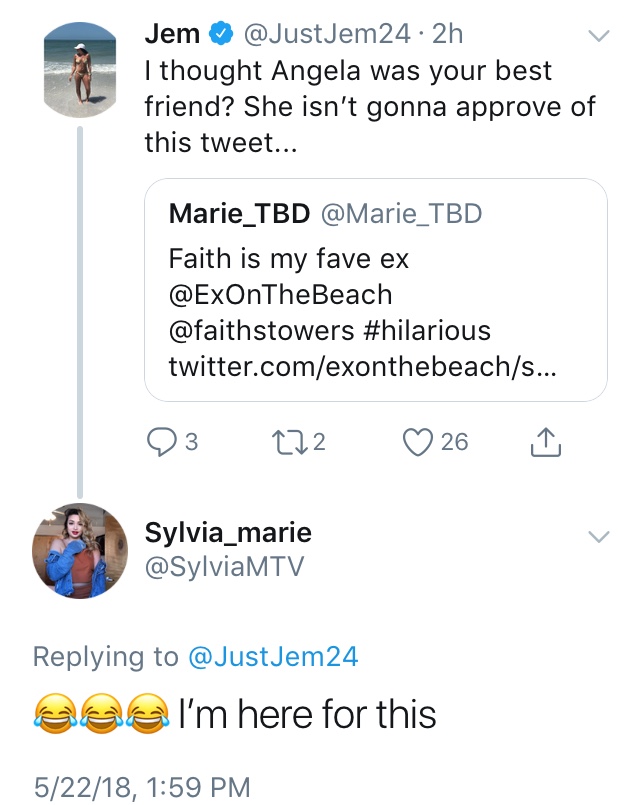Viewport: 637px width, 805px height.
Task: Open the twitter.com/exonthebeach link
Action: pyautogui.click(x=362, y=366)
